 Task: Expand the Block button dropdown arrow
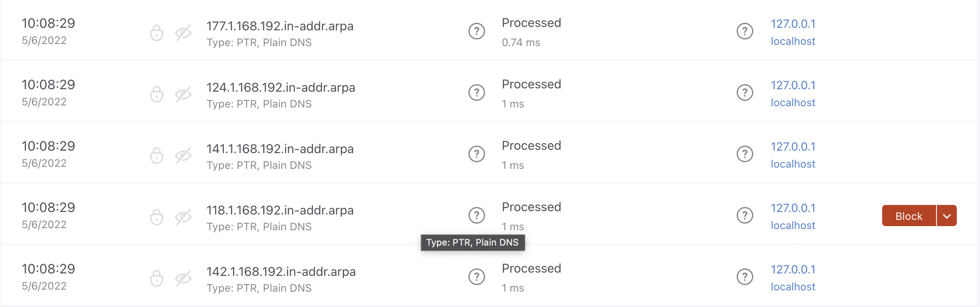click(947, 216)
